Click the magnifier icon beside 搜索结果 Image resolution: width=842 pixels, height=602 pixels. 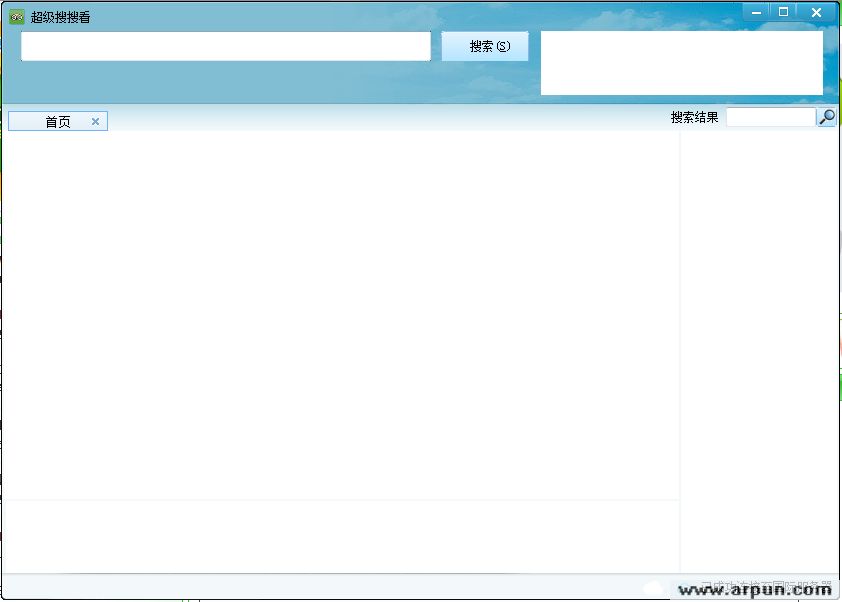(826, 117)
